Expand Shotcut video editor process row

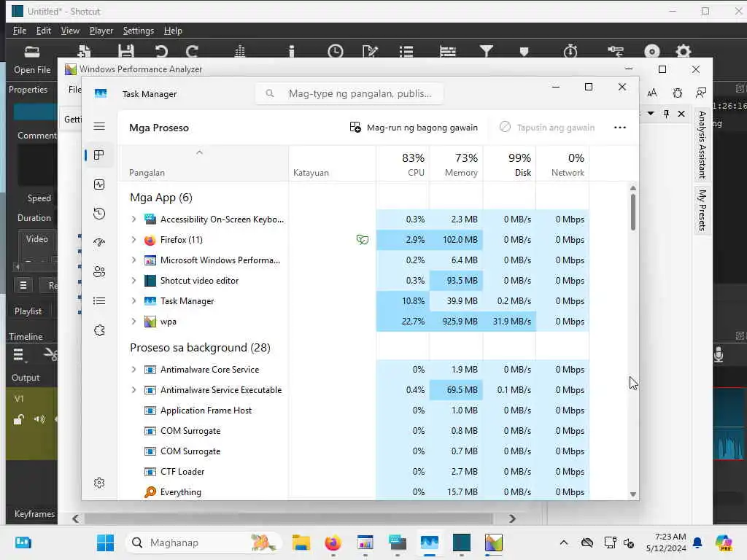pyautogui.click(x=134, y=281)
